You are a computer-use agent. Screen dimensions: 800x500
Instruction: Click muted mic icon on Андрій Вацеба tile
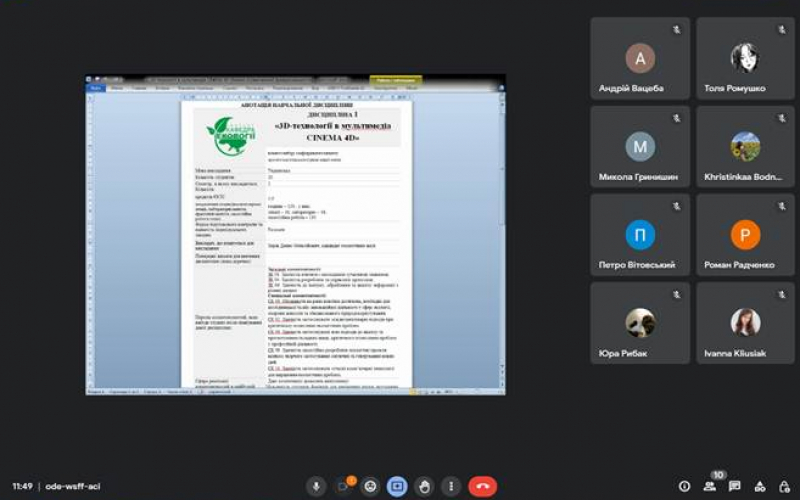[677, 30]
